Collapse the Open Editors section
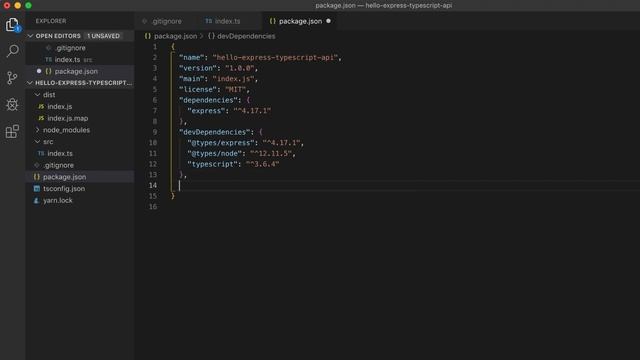This screenshot has height=360, width=640. tap(30, 36)
